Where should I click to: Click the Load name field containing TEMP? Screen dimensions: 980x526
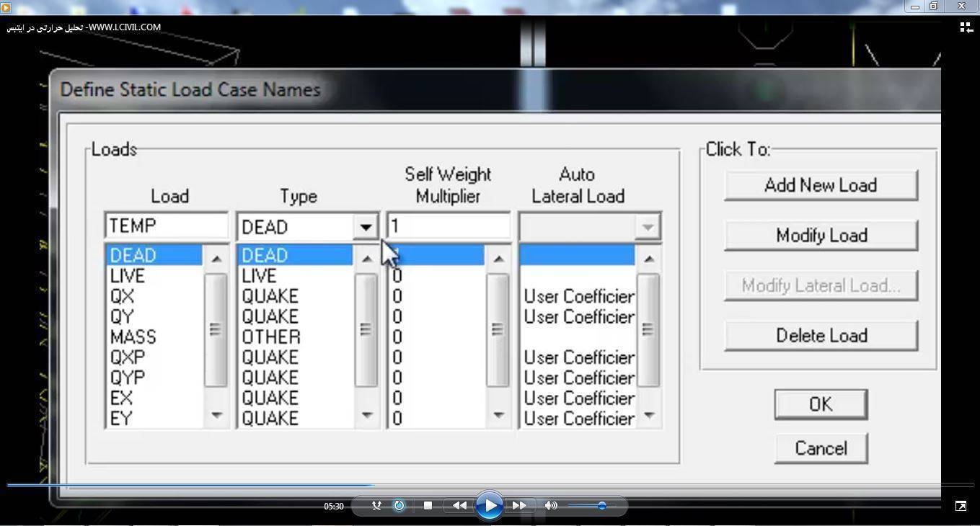coord(166,226)
